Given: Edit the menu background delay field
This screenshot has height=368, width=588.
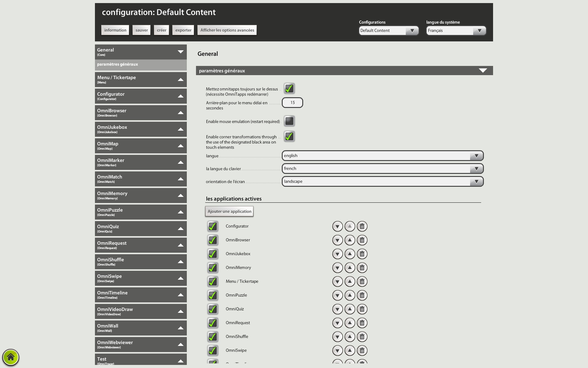Looking at the screenshot, I should click(292, 103).
